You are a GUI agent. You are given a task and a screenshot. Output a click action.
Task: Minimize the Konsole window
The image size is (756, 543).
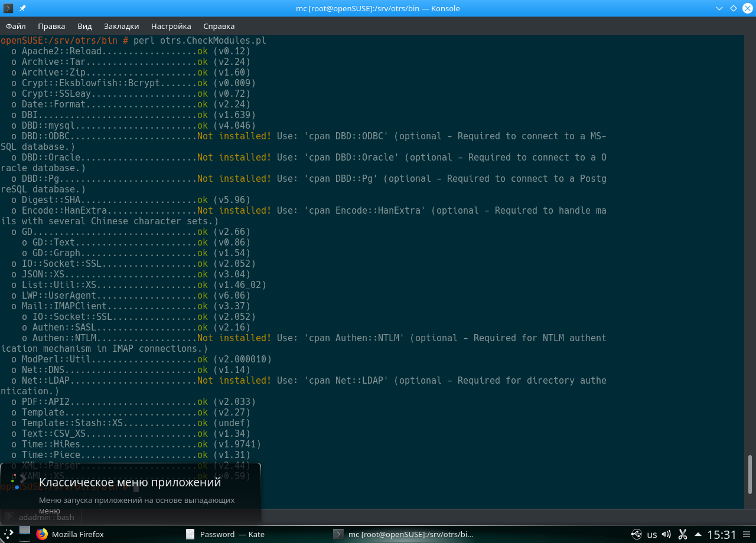click(719, 8)
